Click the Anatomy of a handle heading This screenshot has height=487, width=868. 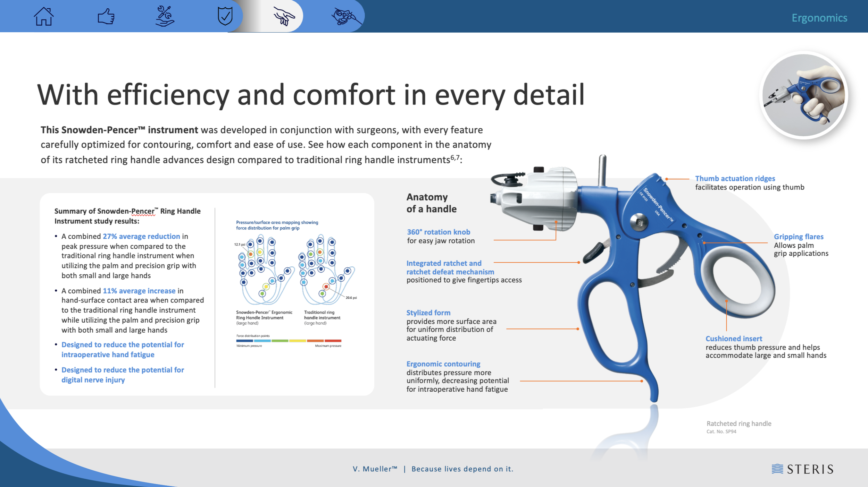(x=432, y=203)
